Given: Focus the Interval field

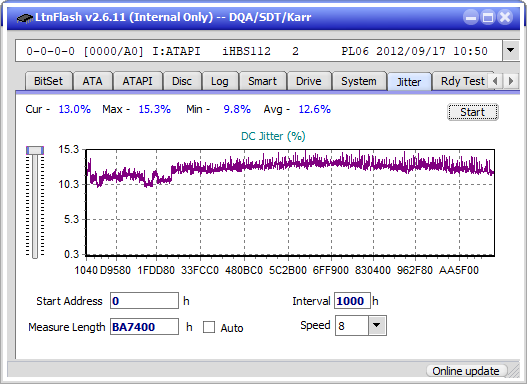Looking at the screenshot, I should (352, 301).
